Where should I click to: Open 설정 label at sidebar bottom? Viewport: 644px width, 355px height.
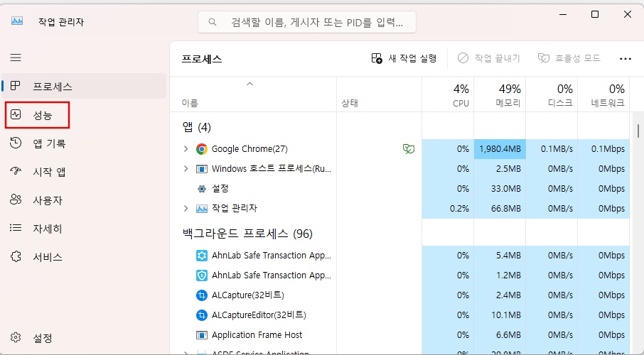[x=43, y=338]
